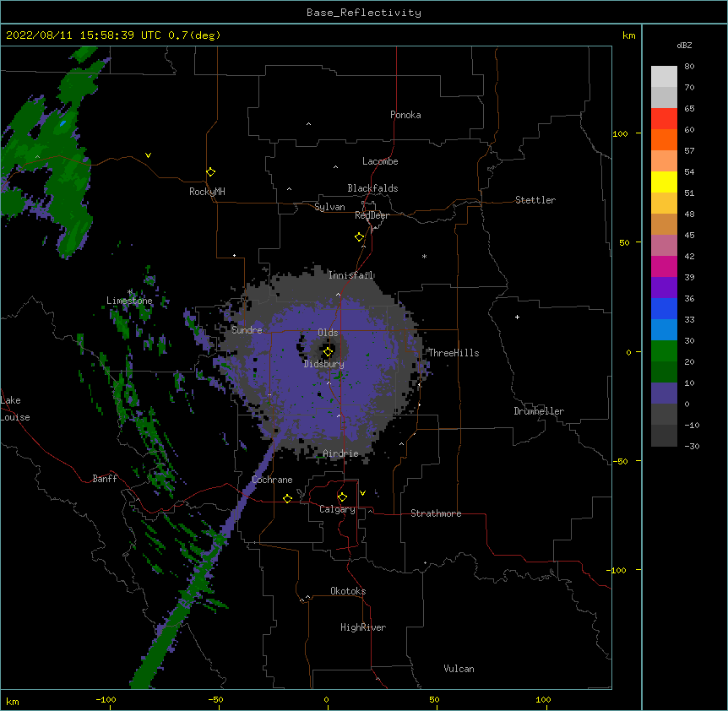
Task: Select the magenta 39-42 dBZ legend swatch
Action: (x=664, y=266)
